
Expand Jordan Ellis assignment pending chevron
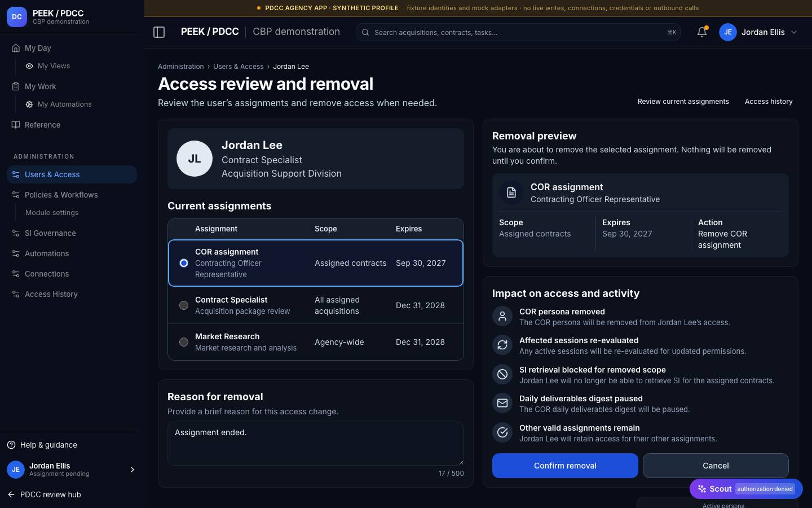133,470
